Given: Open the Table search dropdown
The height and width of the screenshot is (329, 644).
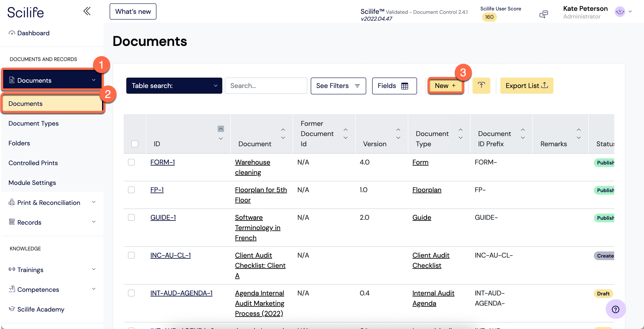Looking at the screenshot, I should point(174,85).
